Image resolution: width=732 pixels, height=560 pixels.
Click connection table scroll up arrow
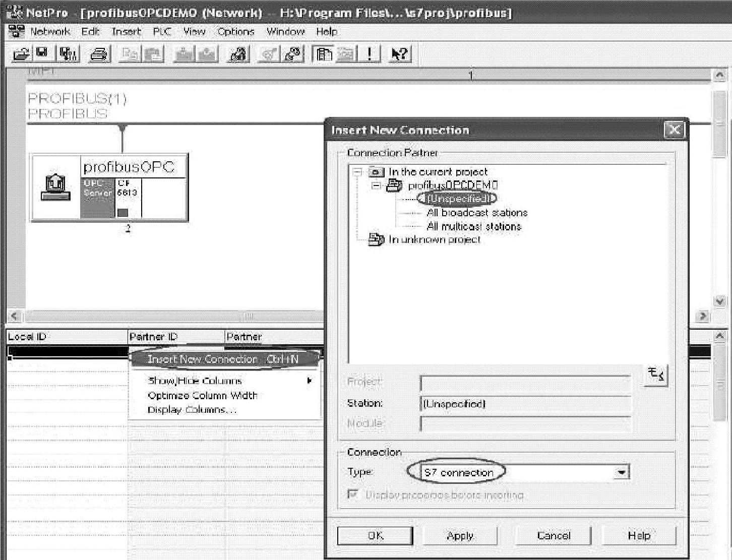coord(720,336)
